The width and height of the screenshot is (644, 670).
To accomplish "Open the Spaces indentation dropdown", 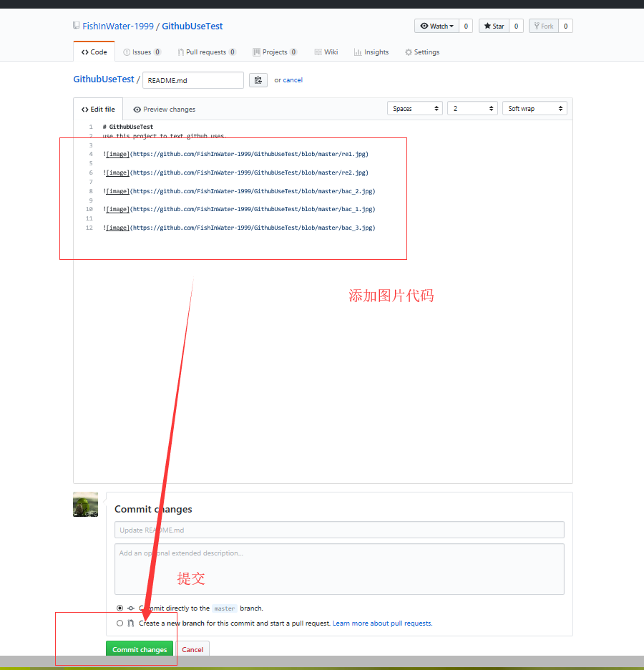I will pos(415,108).
